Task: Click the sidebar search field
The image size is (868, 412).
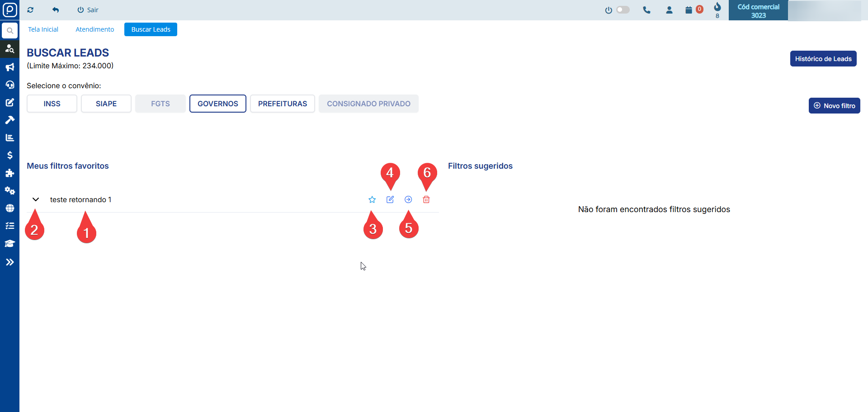Action: pos(9,31)
